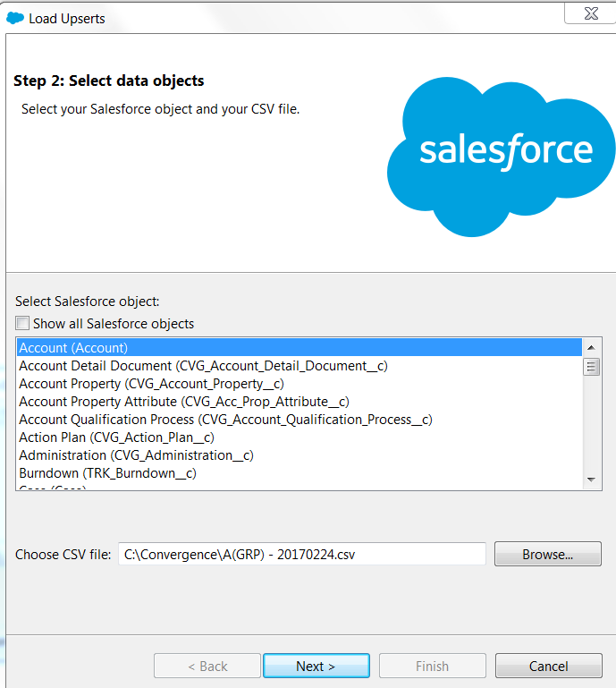Click the object list scrollbar thumb
The width and height of the screenshot is (616, 688).
coord(591,366)
